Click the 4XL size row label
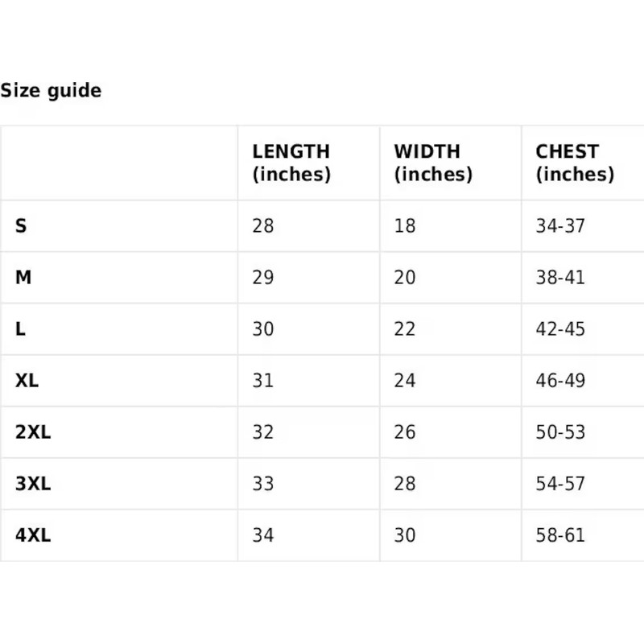644x644 pixels. click(33, 535)
